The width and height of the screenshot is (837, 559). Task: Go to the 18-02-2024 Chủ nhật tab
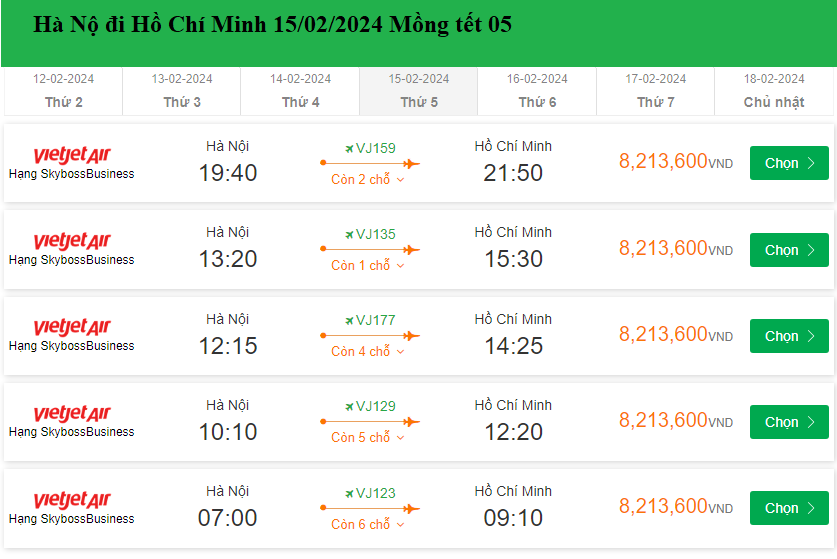[774, 91]
